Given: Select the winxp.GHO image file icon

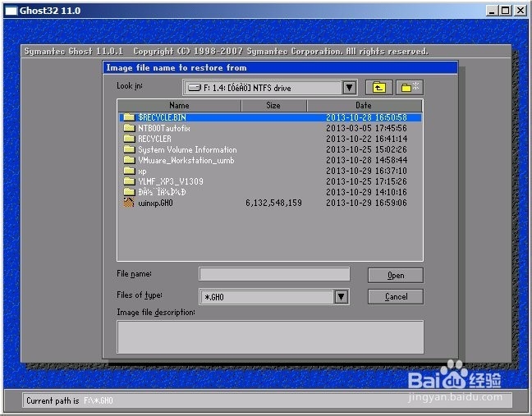Looking at the screenshot, I should coord(129,203).
